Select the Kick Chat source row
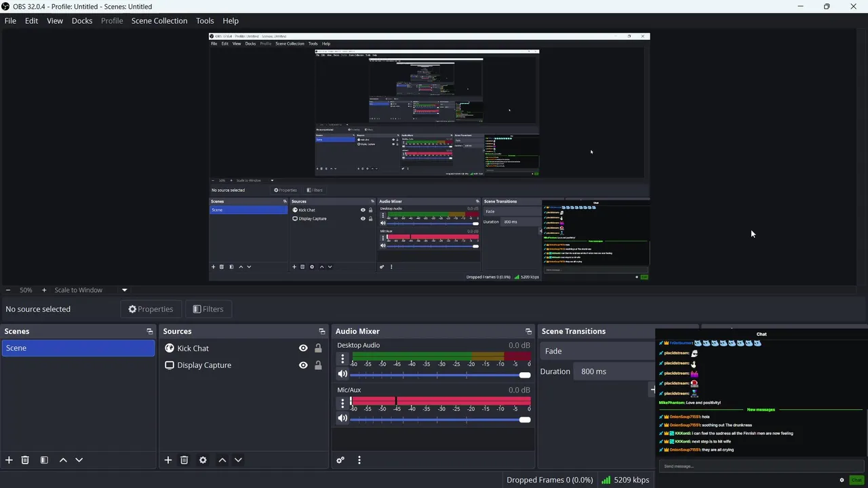This screenshot has height=488, width=868. (x=245, y=348)
